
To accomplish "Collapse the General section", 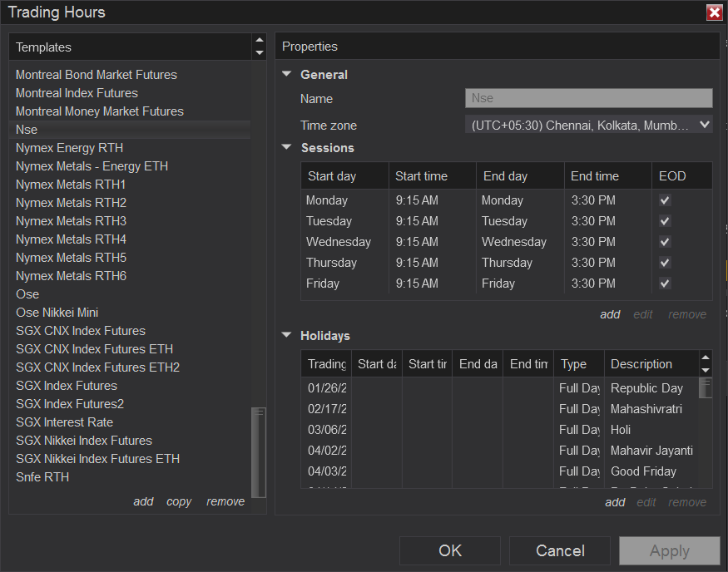I will pyautogui.click(x=287, y=74).
